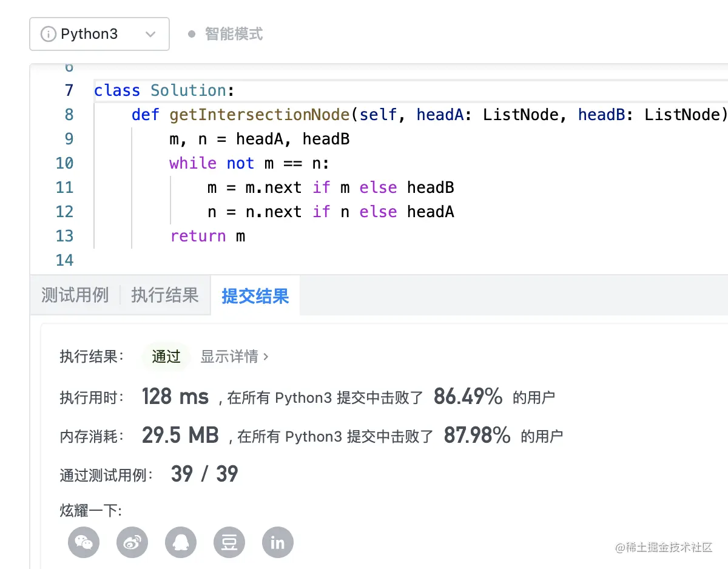
Task: Click line number 10 in the gutter
Action: [x=64, y=163]
